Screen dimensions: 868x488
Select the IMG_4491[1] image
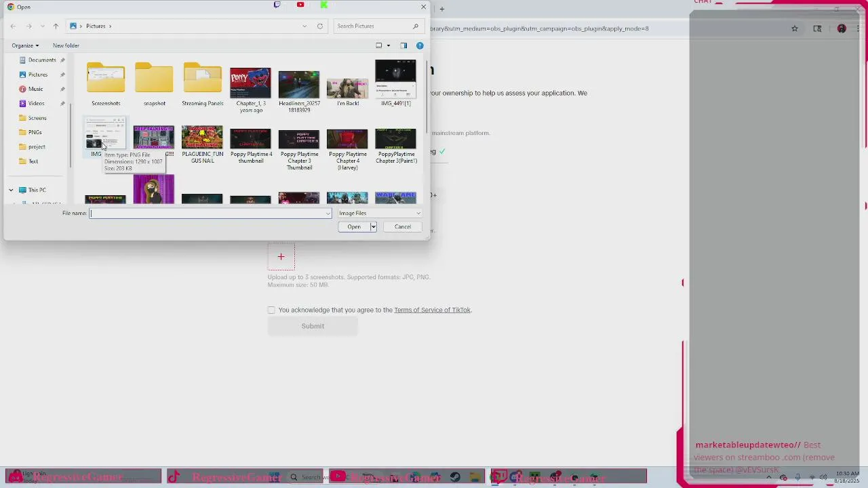point(396,83)
